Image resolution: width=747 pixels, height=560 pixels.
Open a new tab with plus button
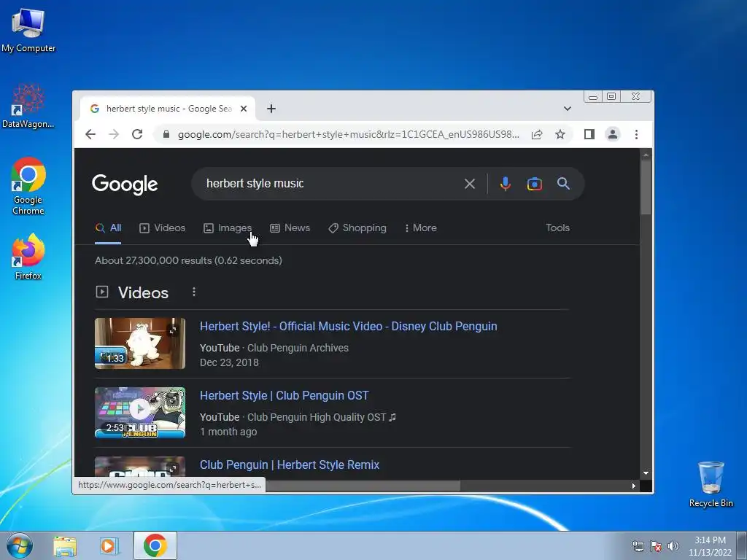point(271,109)
